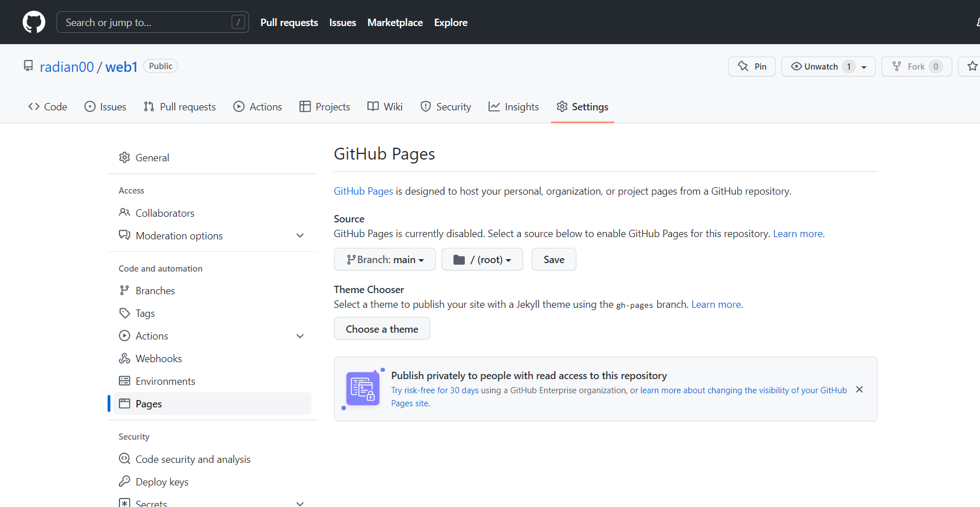Click Try risk-free for 30 days link
This screenshot has width=980, height=507.
(x=435, y=390)
